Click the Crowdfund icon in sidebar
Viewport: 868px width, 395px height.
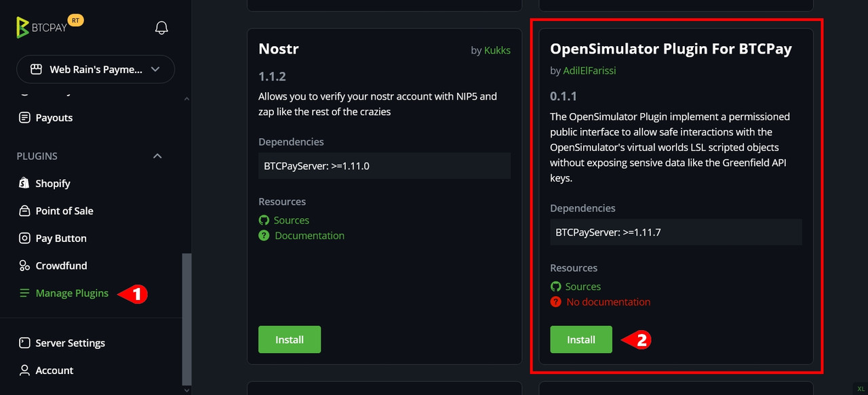tap(24, 266)
